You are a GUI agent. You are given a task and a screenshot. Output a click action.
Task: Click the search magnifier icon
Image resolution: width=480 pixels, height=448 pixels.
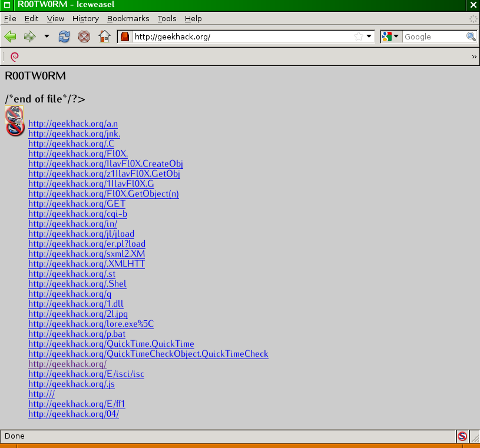471,36
